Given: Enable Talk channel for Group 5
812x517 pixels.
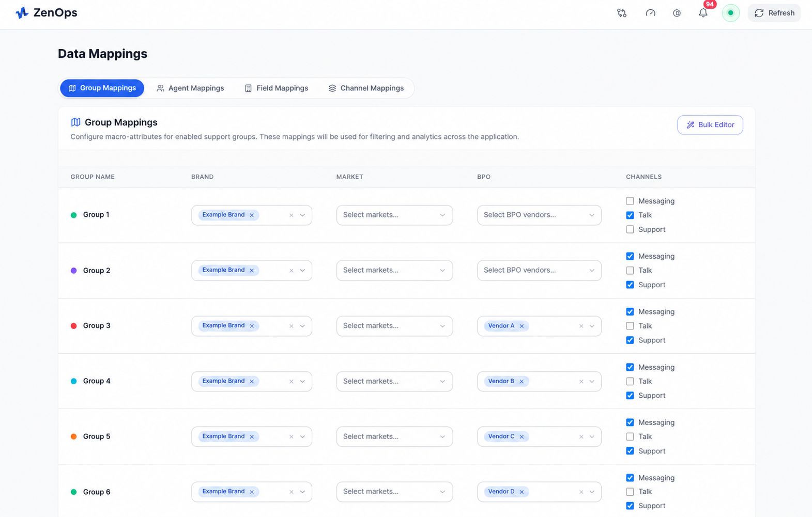Looking at the screenshot, I should 630,436.
